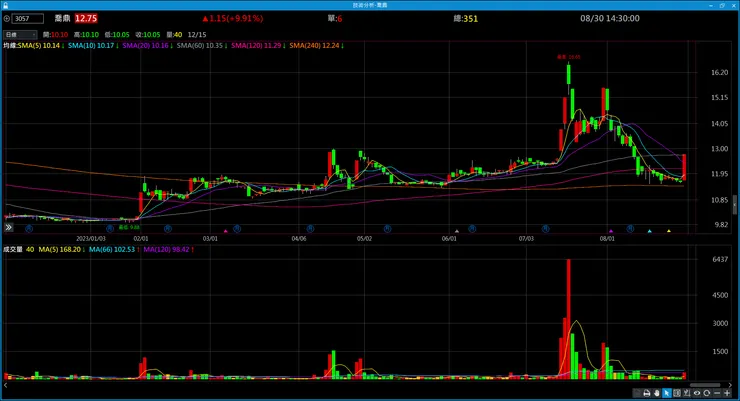This screenshot has width=740, height=401.
Task: Click the purple triangle marker at 08/01
Action: (x=611, y=231)
